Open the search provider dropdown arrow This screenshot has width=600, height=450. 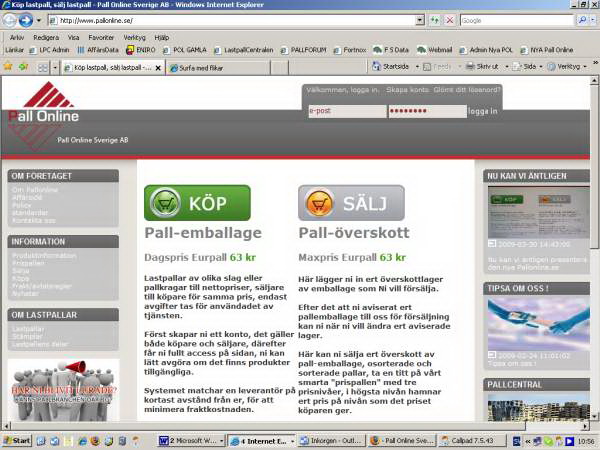pos(593,20)
